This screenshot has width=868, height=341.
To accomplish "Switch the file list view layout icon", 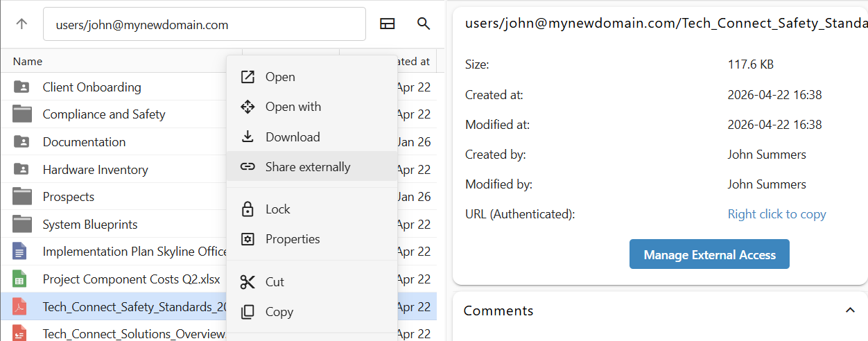I will (x=388, y=24).
